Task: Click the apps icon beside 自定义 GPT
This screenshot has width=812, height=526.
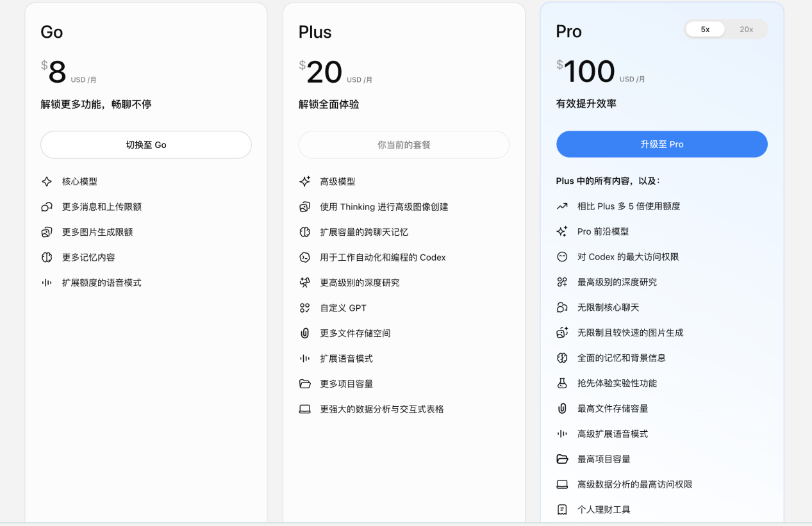Action: click(305, 308)
